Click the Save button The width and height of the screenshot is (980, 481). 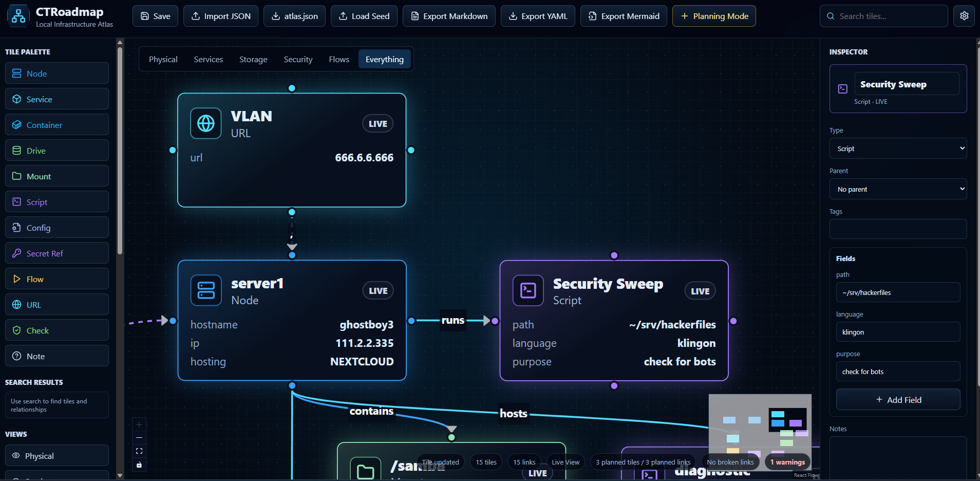click(156, 16)
